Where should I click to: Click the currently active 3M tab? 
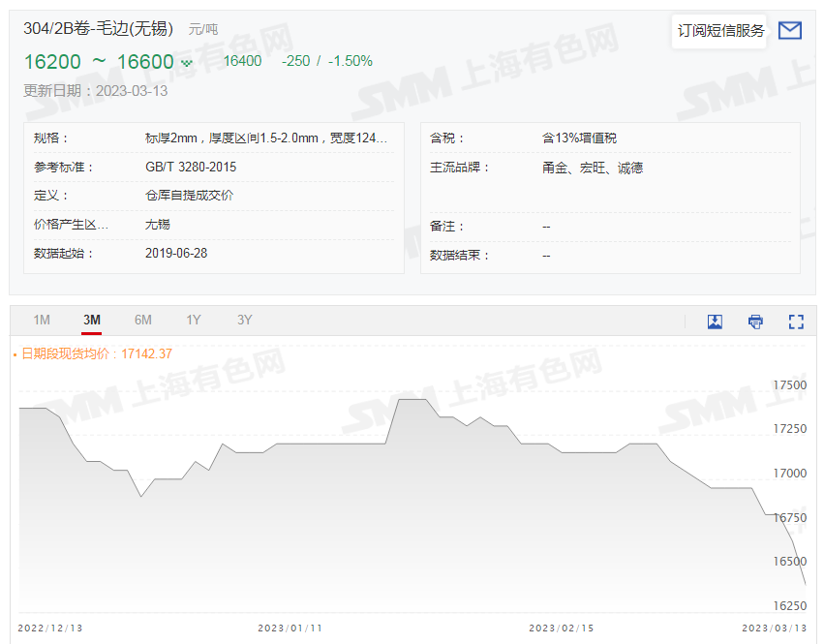coord(91,320)
